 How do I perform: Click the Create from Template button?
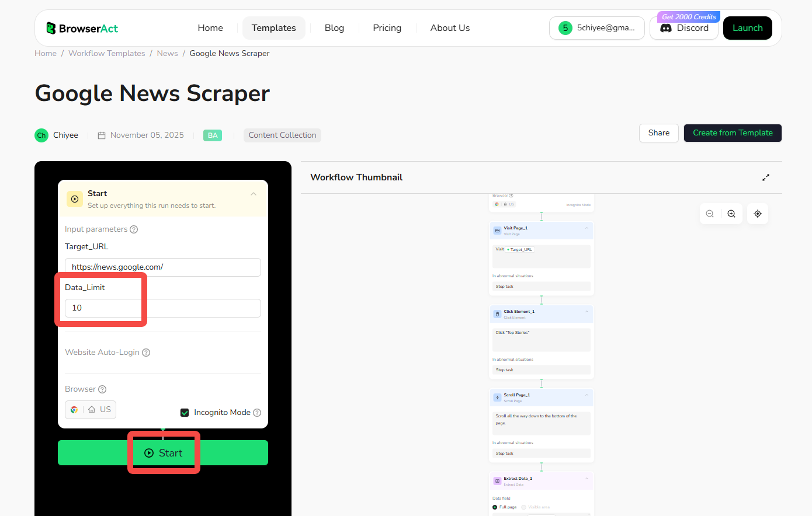[733, 133]
